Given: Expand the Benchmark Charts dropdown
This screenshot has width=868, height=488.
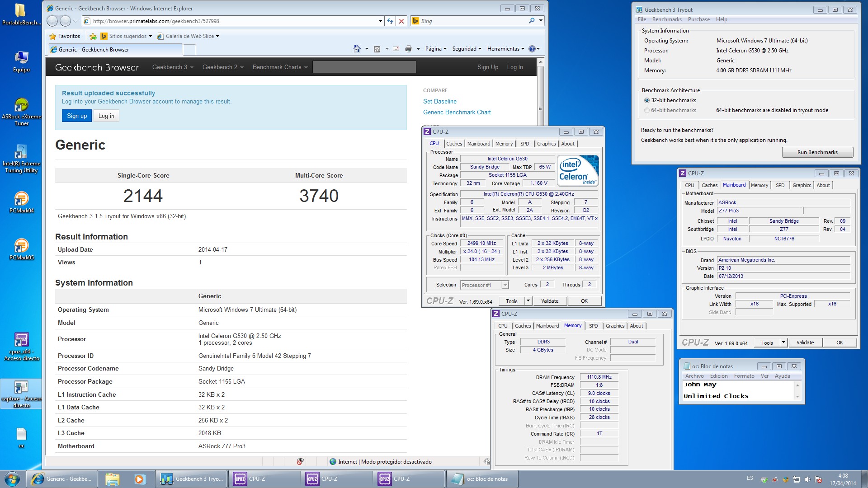Looking at the screenshot, I should click(280, 67).
